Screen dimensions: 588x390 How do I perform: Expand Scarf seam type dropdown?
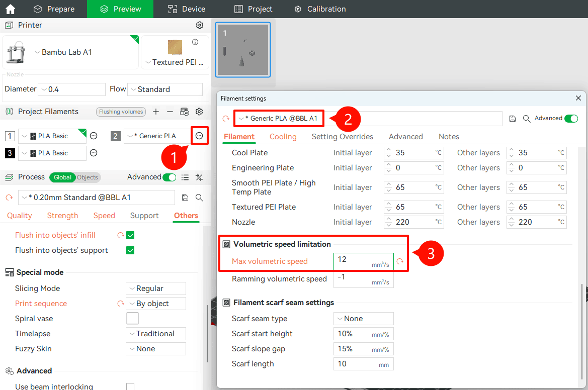pyautogui.click(x=363, y=319)
